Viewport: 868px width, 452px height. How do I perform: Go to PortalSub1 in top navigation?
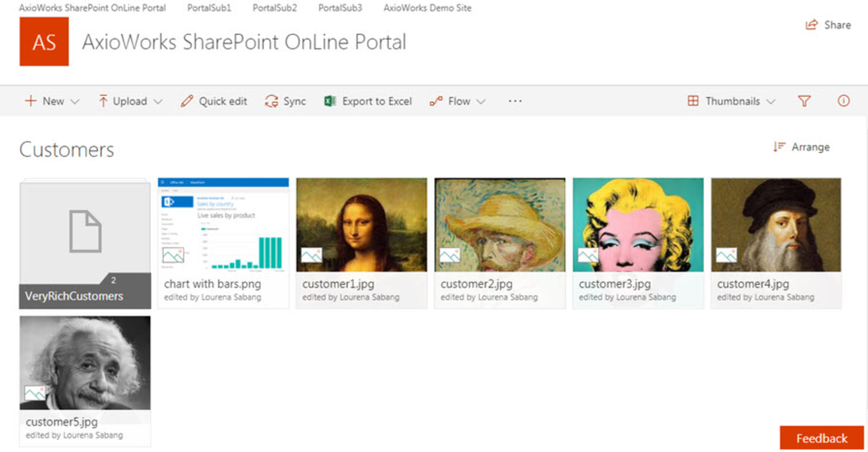point(209,8)
